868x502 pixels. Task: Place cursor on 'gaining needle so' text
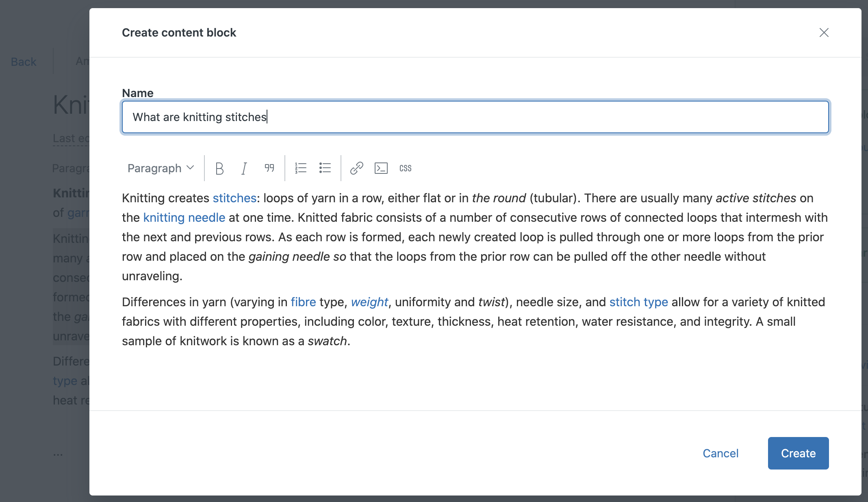coord(297,257)
